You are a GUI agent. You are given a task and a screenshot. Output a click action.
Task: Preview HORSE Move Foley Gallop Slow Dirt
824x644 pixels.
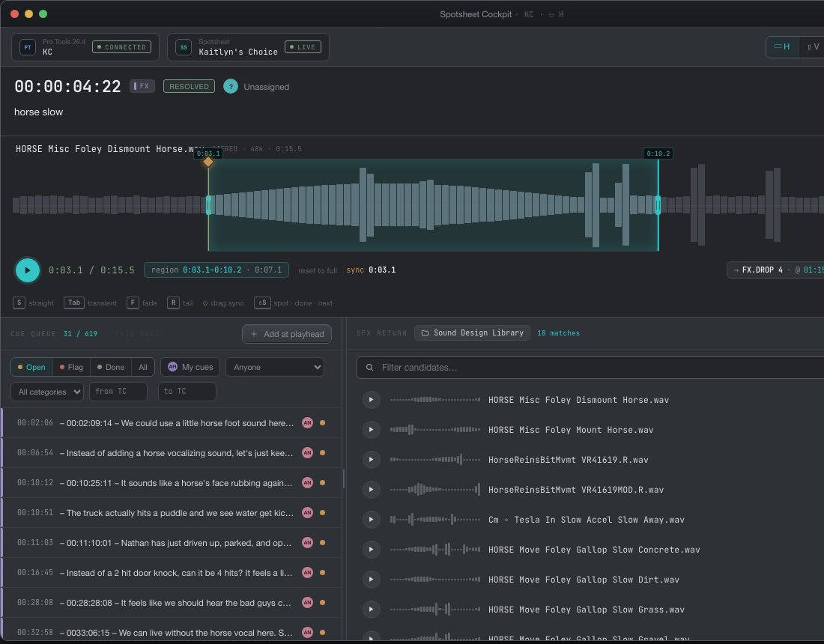[x=371, y=580]
